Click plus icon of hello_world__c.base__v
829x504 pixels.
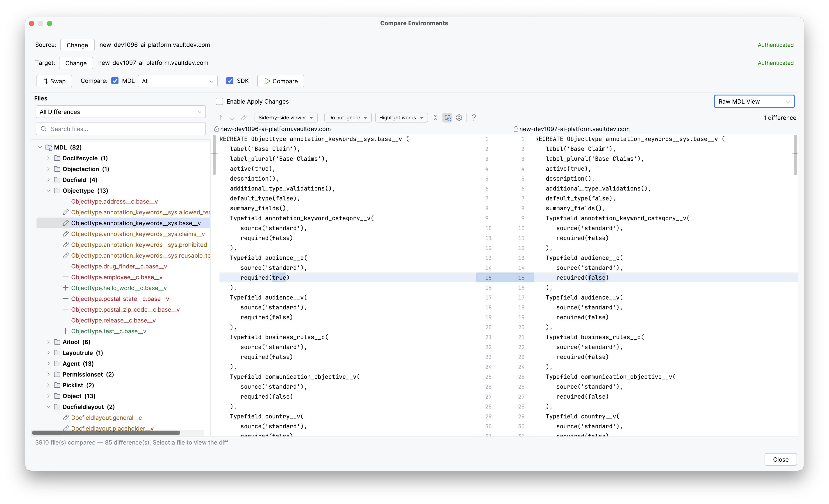point(66,288)
